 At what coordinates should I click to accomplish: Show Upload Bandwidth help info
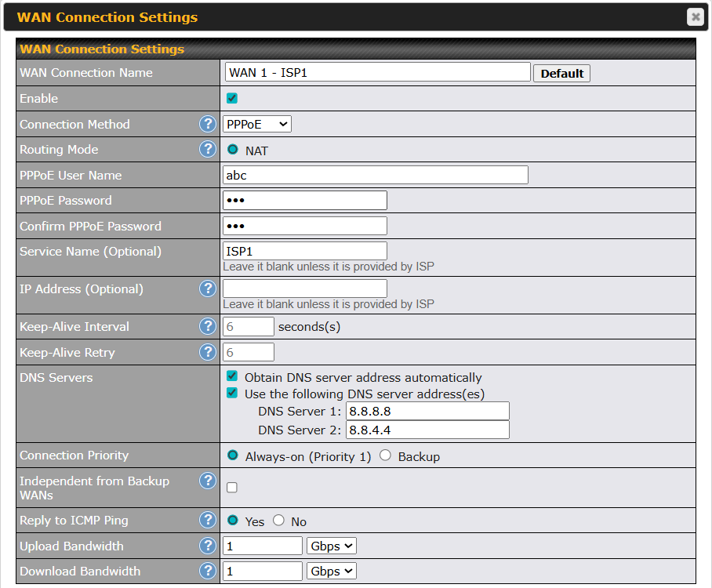pos(207,546)
